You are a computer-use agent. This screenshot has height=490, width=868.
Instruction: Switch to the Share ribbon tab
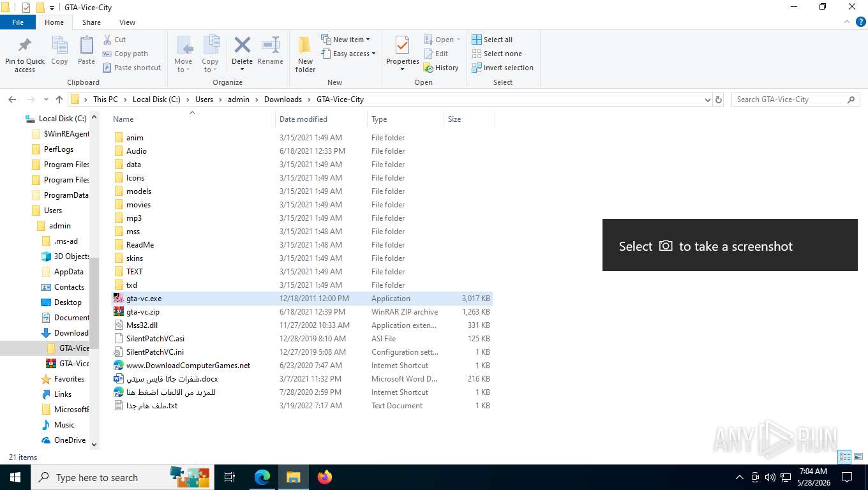tap(91, 22)
